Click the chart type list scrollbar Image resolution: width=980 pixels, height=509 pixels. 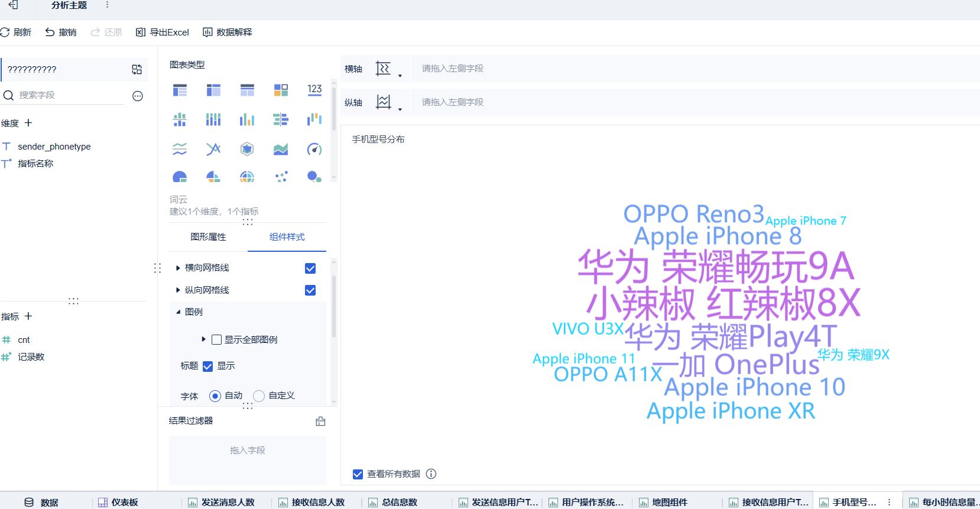click(334, 109)
